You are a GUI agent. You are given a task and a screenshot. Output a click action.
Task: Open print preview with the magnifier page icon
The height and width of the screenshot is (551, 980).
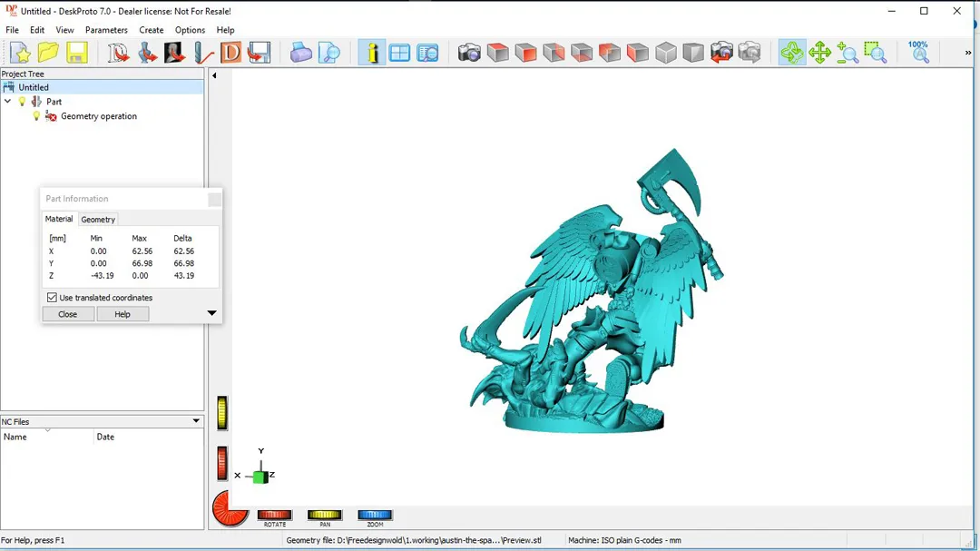pos(328,53)
